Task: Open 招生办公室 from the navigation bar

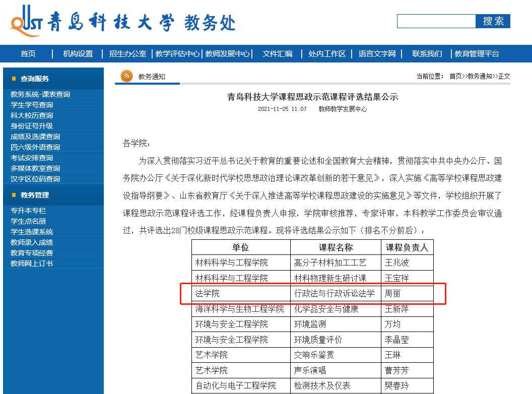Action: [127, 54]
